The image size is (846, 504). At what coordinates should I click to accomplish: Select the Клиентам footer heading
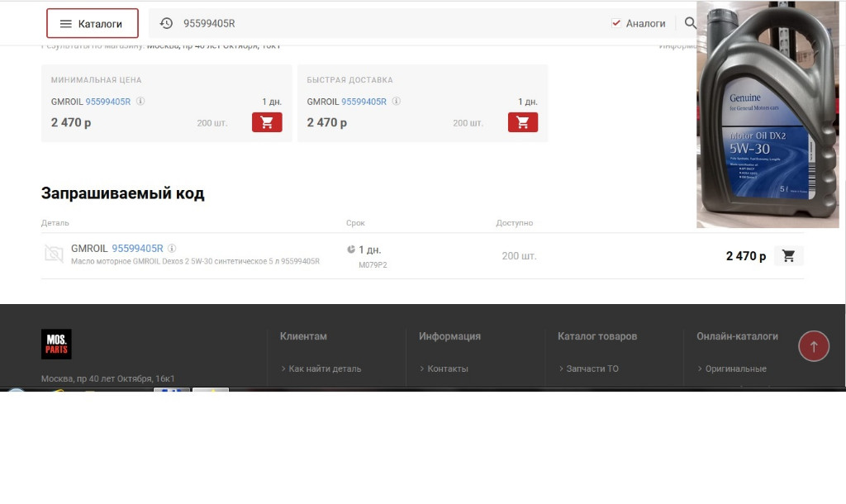click(303, 336)
